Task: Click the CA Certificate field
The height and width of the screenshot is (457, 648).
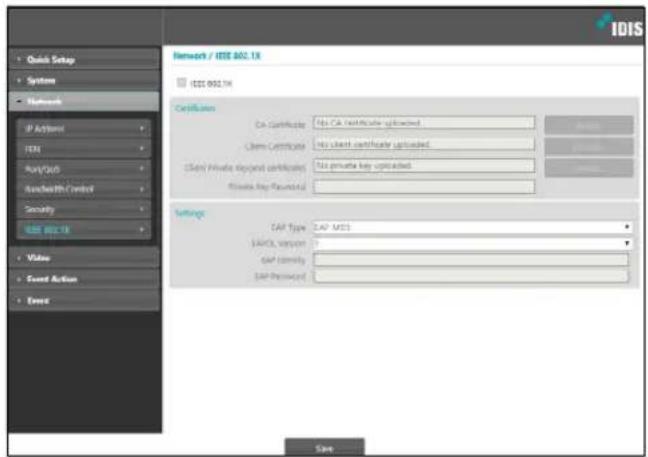Action: 424,123
